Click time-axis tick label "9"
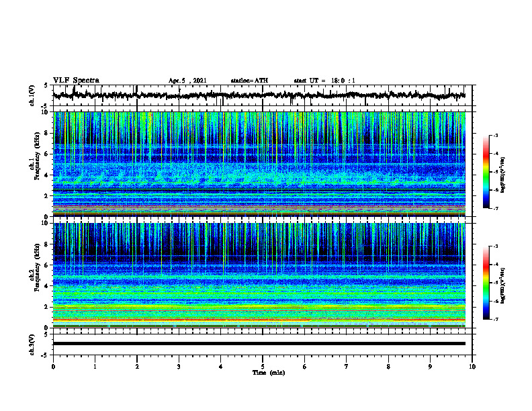Viewport: 532px width, 411px height. (x=430, y=367)
